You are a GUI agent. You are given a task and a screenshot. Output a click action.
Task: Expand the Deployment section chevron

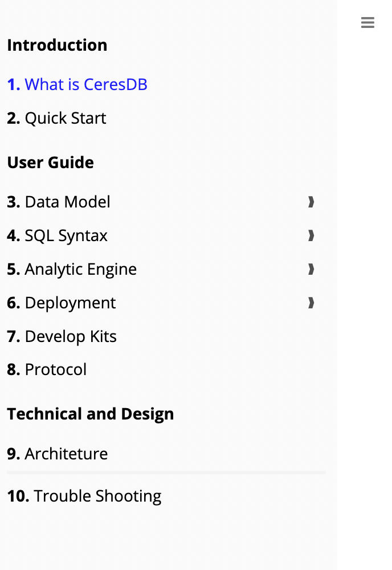coord(311,303)
